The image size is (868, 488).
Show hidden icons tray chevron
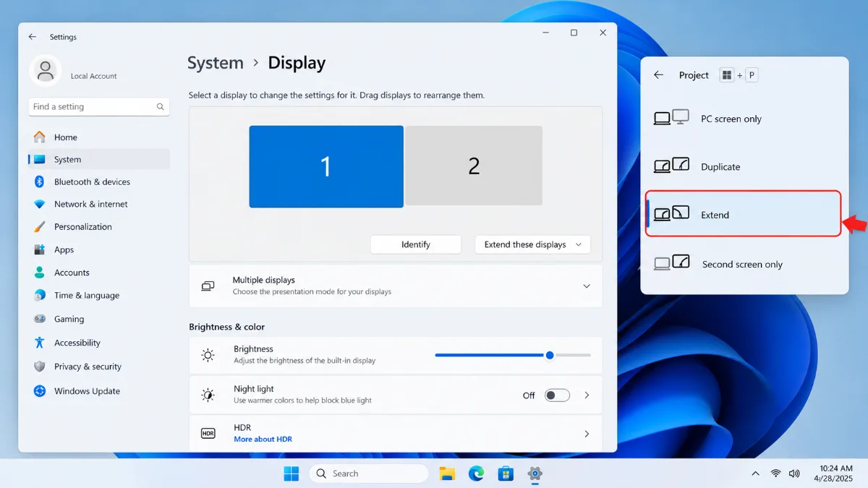click(755, 474)
